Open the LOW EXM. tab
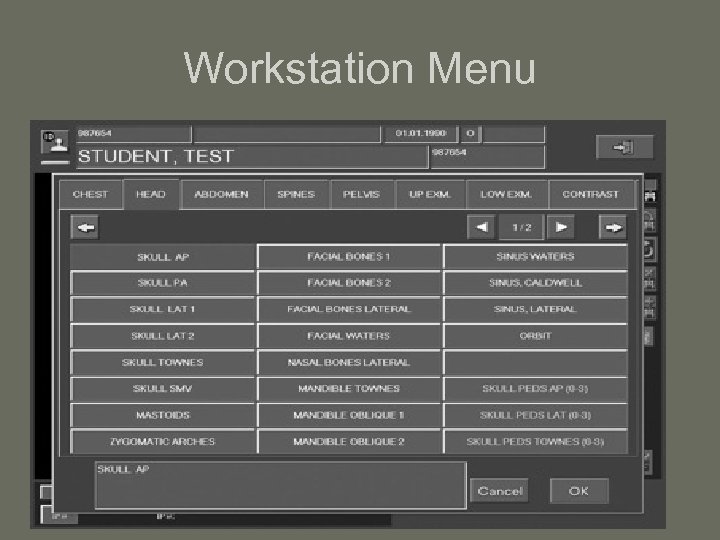The width and height of the screenshot is (720, 540). (506, 195)
